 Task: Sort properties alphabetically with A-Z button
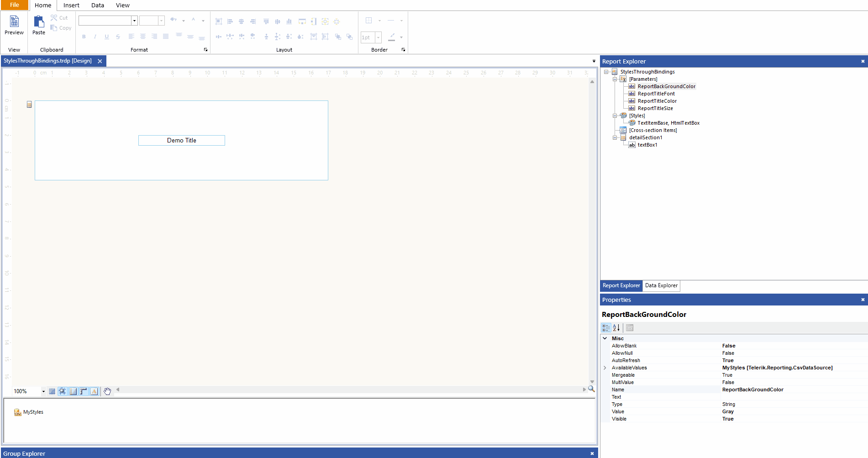(616, 328)
